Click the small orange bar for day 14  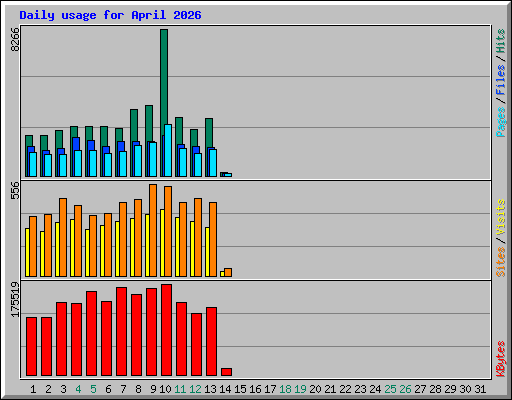228,272
